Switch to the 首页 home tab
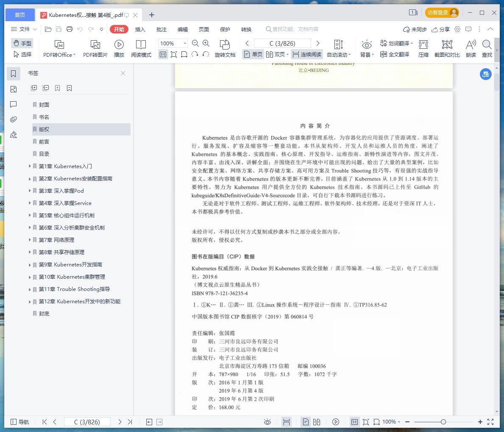This screenshot has height=432, width=504. (x=20, y=15)
